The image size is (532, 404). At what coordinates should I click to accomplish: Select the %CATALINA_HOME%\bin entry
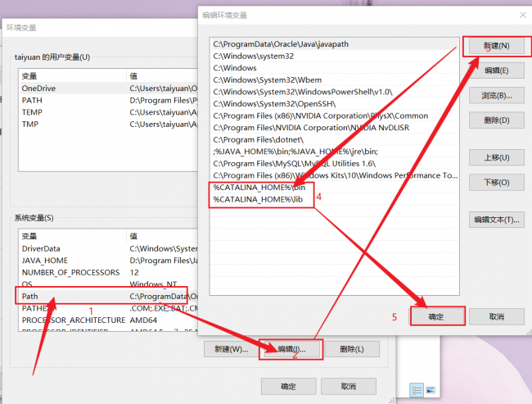click(x=335, y=187)
